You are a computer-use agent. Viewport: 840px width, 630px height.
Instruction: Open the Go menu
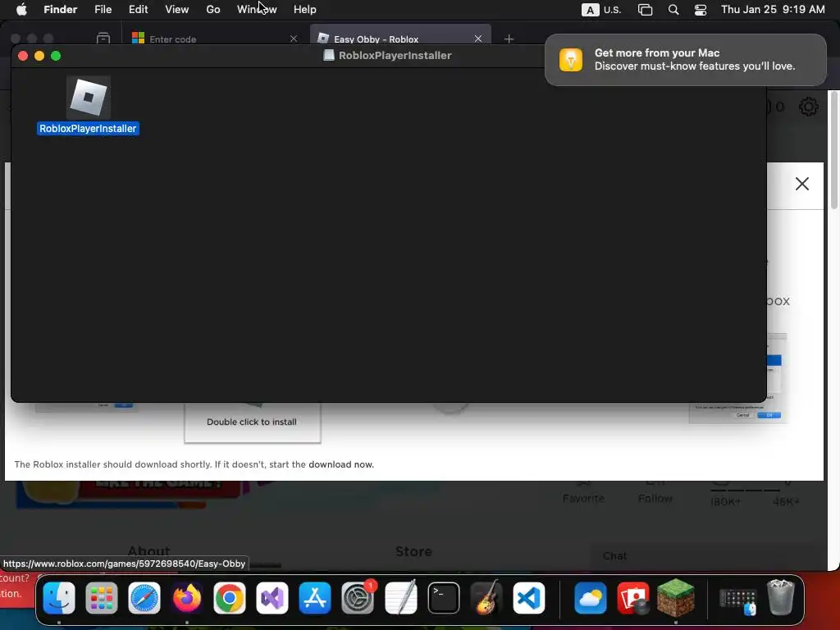click(x=213, y=10)
